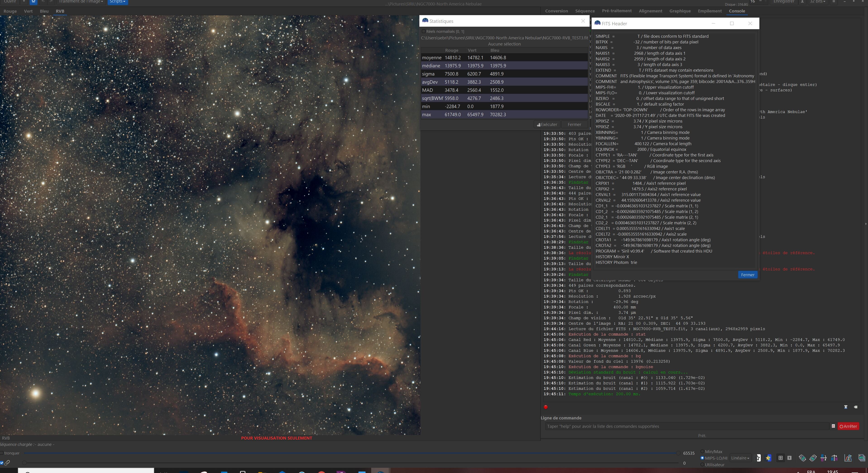
Task: Click the histogram transformation icon
Action: [848, 458]
